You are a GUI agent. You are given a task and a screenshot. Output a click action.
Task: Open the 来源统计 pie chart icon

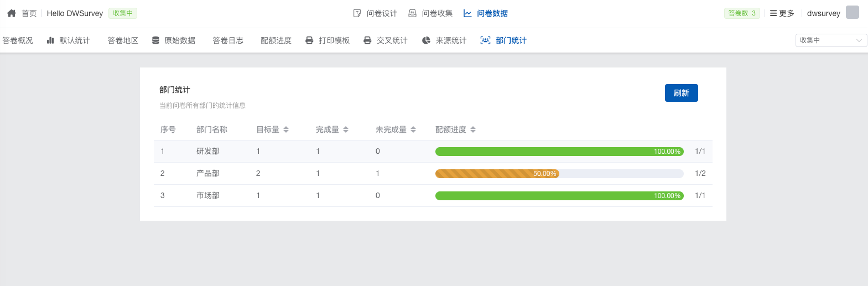[426, 40]
